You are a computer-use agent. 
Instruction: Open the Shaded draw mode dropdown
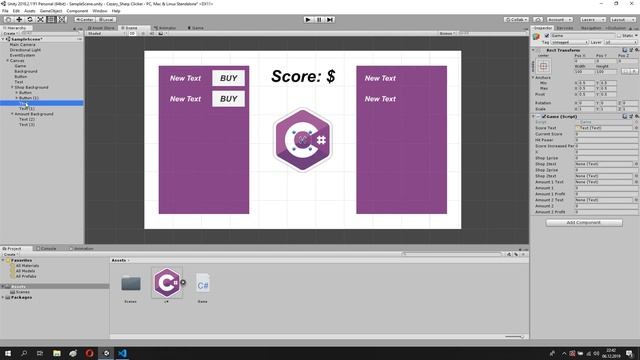pyautogui.click(x=106, y=33)
